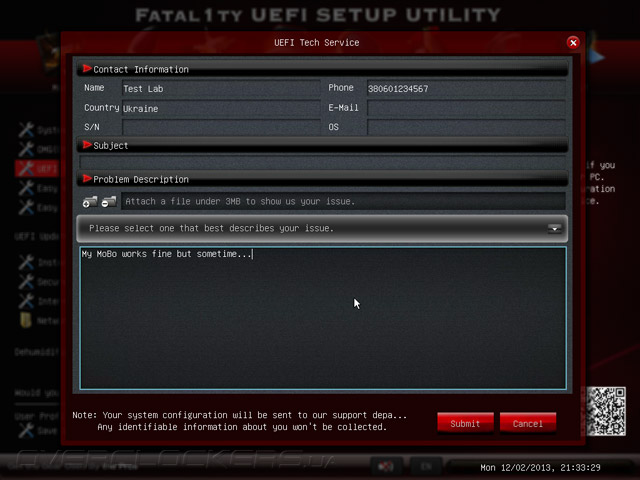Image resolution: width=640 pixels, height=480 pixels.
Task: Click the problem description text area
Action: [x=323, y=318]
